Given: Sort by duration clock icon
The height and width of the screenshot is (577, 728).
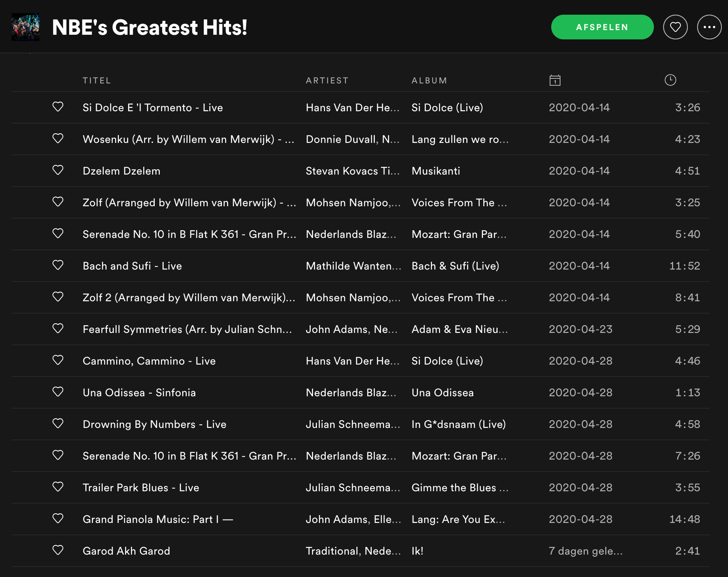Looking at the screenshot, I should pos(670,80).
